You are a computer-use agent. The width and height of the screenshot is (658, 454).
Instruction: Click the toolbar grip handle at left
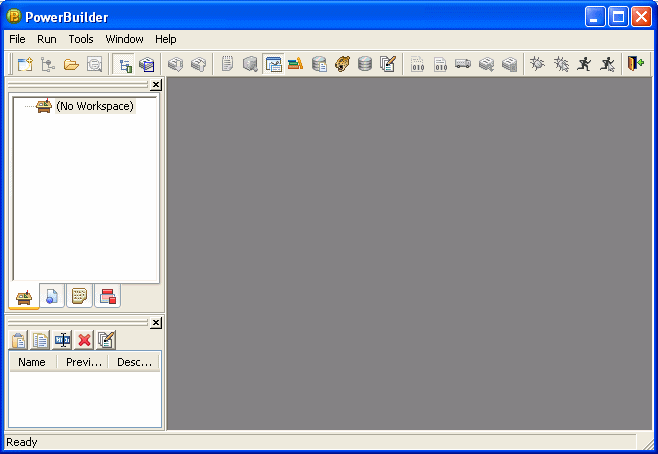click(x=10, y=64)
